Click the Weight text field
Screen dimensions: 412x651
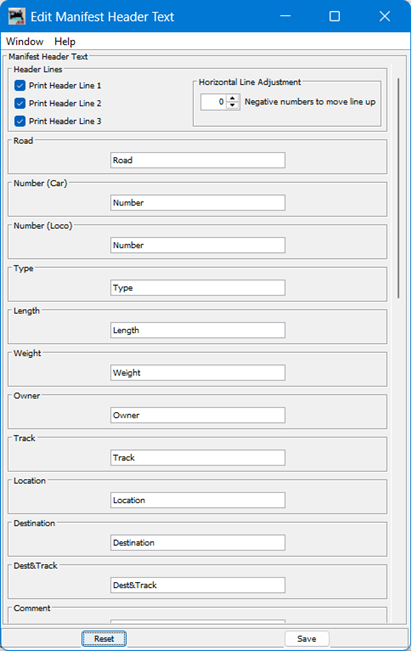(x=198, y=373)
